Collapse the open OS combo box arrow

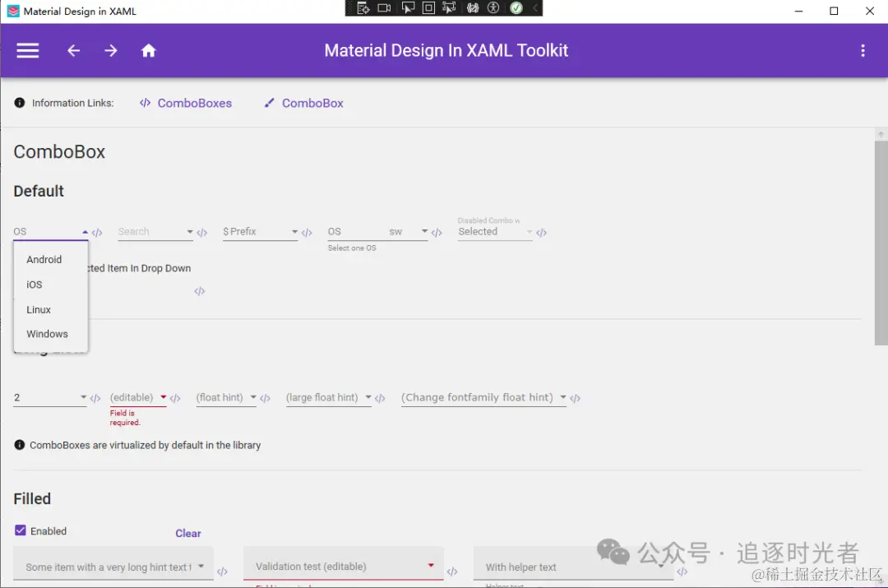(x=85, y=232)
